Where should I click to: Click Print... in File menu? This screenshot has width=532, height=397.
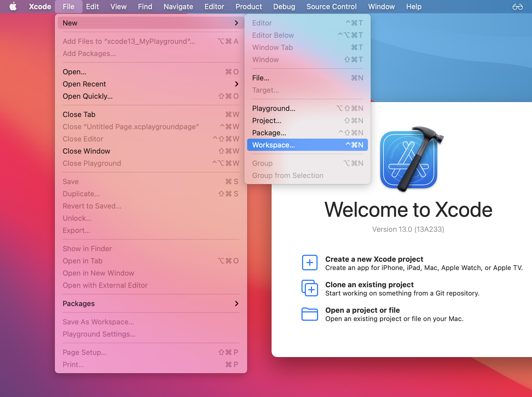pyautogui.click(x=151, y=365)
